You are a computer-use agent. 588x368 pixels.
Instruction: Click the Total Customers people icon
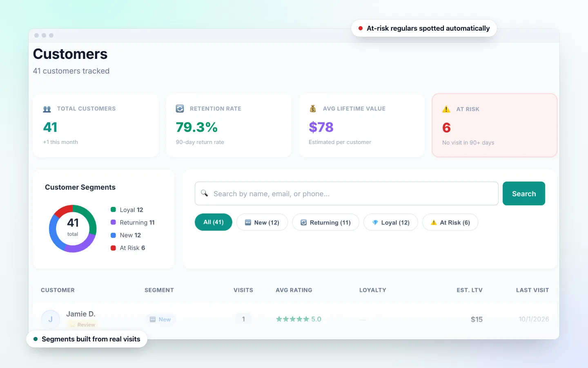click(x=47, y=109)
